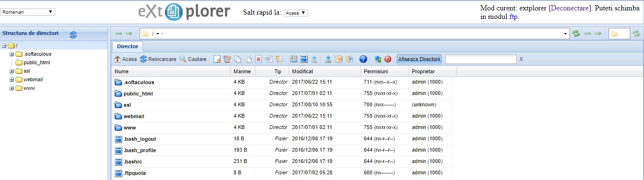Sort by the Proprietar column header
Screen dimensions: 644x180
(x=433, y=71)
